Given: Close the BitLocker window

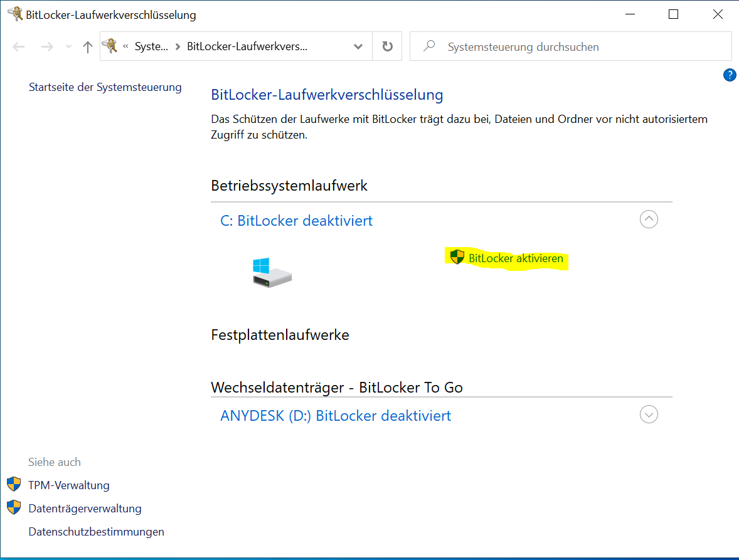Looking at the screenshot, I should pos(718,14).
